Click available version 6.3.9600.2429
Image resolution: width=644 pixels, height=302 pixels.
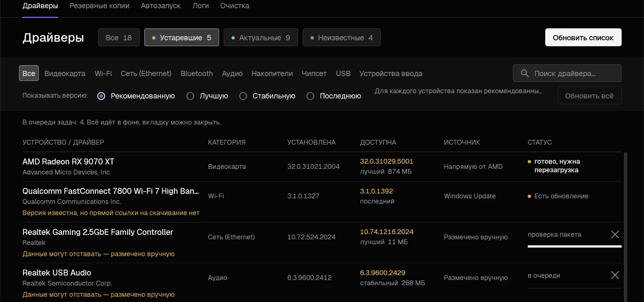(x=383, y=273)
